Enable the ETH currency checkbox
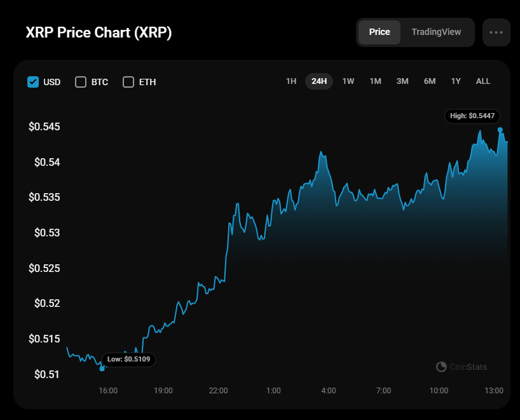This screenshot has height=420, width=520. (x=128, y=82)
